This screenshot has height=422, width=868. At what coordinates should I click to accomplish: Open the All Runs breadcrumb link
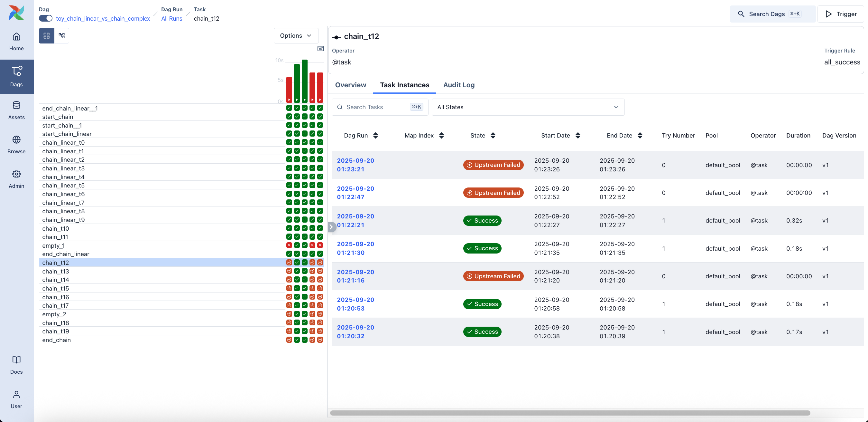point(171,19)
